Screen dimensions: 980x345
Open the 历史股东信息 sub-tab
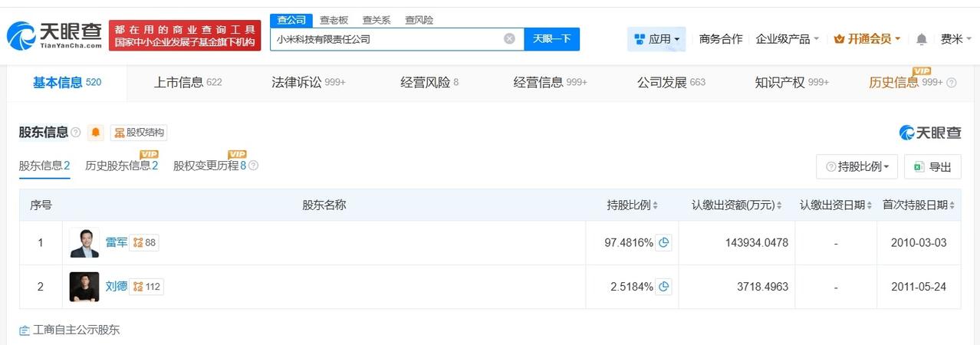click(122, 166)
